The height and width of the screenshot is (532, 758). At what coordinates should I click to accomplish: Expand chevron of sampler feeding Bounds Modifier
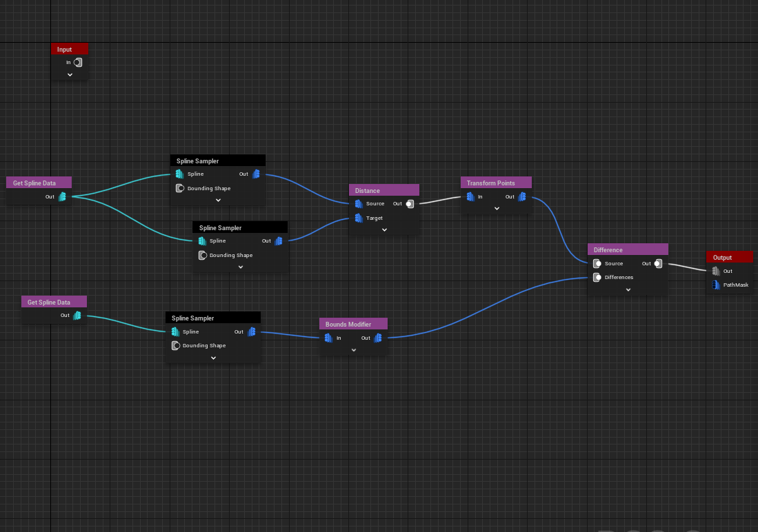(213, 358)
